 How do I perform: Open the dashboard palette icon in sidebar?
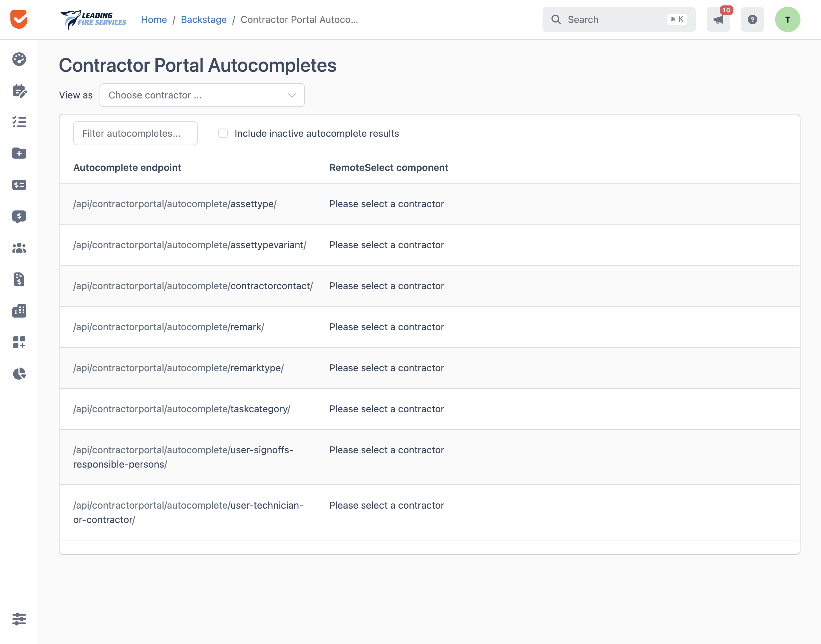tap(19, 59)
